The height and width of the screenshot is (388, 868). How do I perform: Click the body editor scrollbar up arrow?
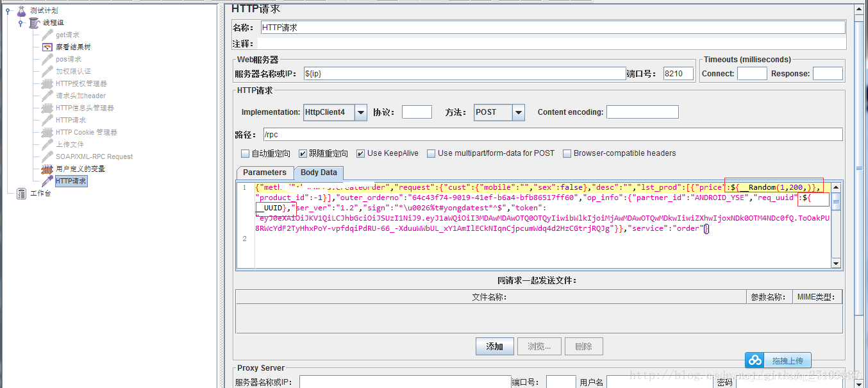(x=836, y=188)
